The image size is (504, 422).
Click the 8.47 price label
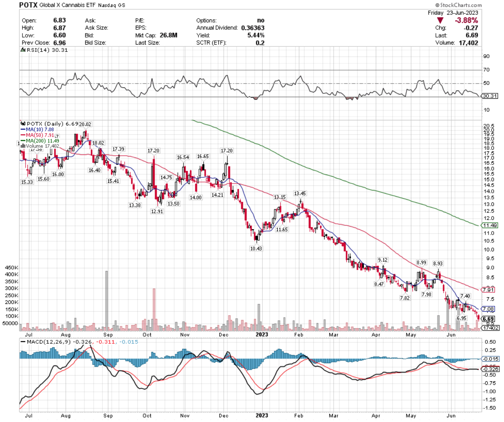(379, 284)
